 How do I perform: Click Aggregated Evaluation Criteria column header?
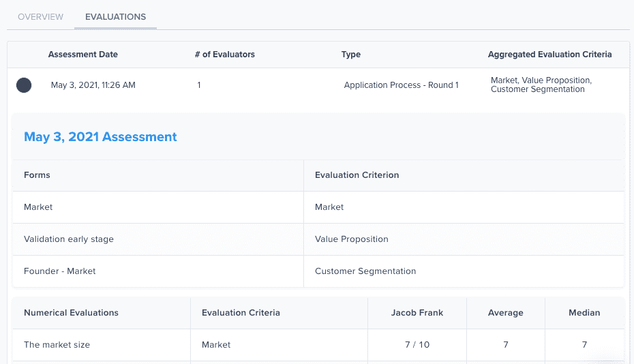pyautogui.click(x=549, y=55)
